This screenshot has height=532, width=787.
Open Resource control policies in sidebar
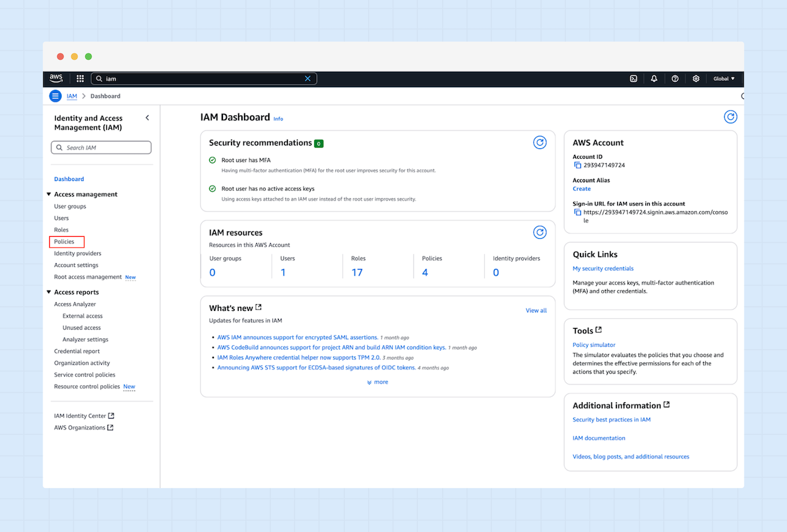tap(87, 387)
